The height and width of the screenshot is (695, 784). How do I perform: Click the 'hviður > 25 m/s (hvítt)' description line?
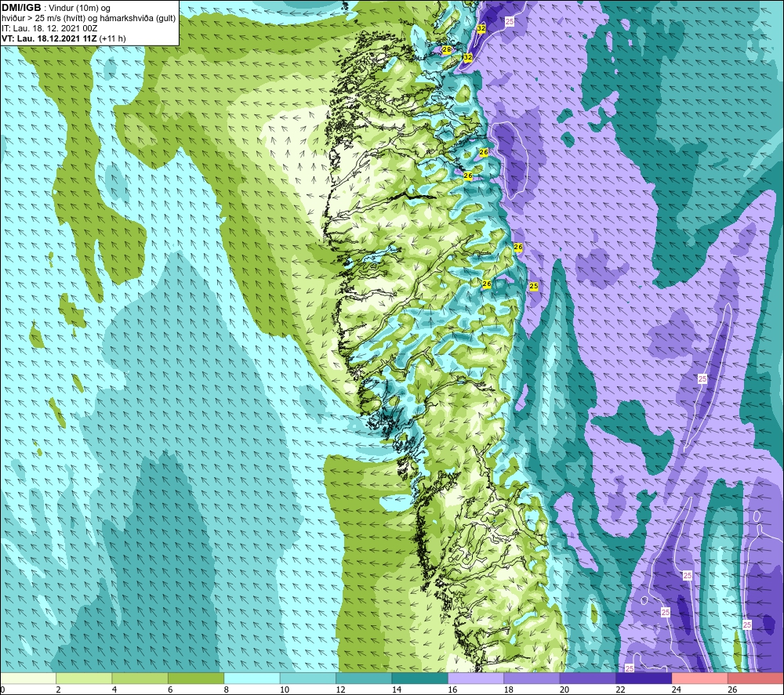[89, 19]
